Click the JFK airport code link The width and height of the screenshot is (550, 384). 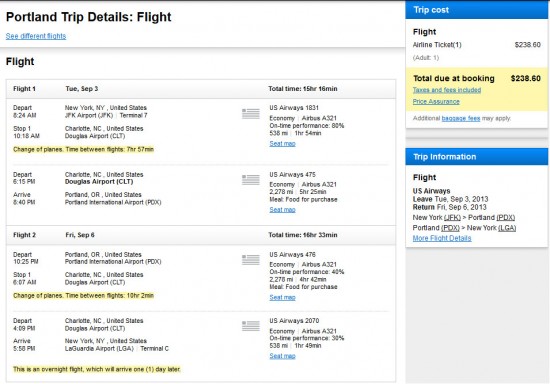click(x=452, y=217)
